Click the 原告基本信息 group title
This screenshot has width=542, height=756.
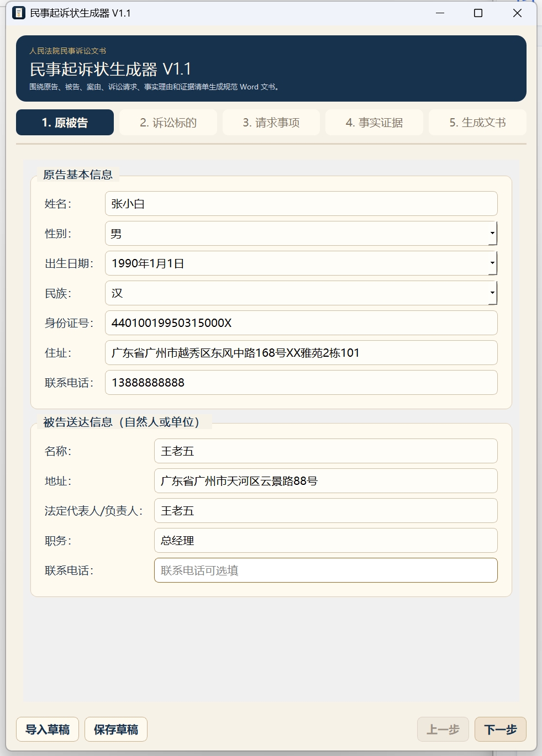(78, 175)
